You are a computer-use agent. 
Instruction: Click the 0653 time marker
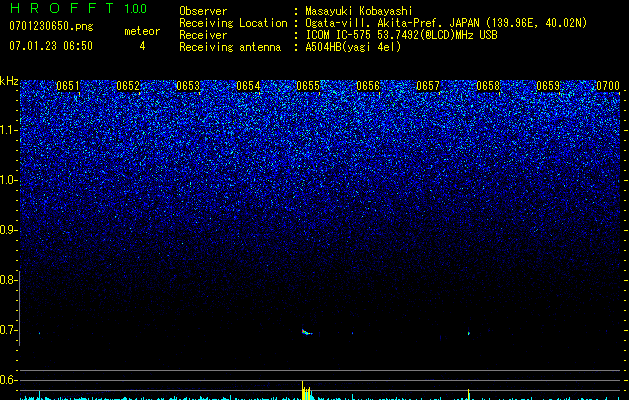tap(188, 86)
